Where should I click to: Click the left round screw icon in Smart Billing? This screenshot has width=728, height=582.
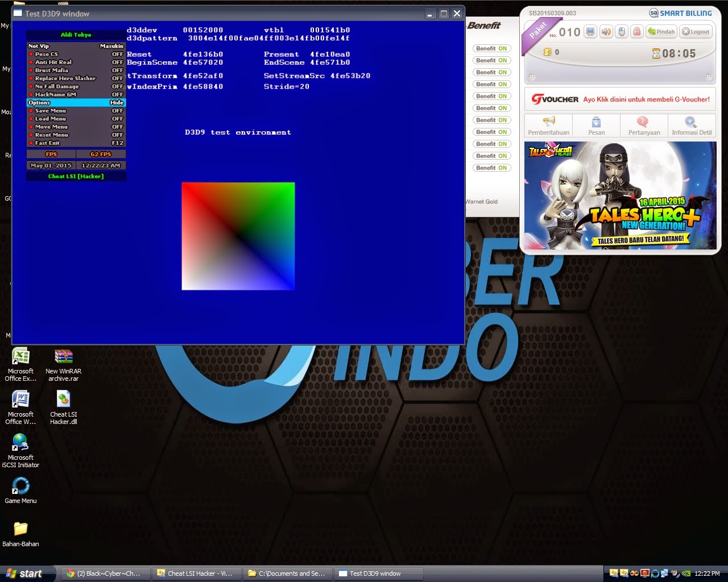pos(532,77)
